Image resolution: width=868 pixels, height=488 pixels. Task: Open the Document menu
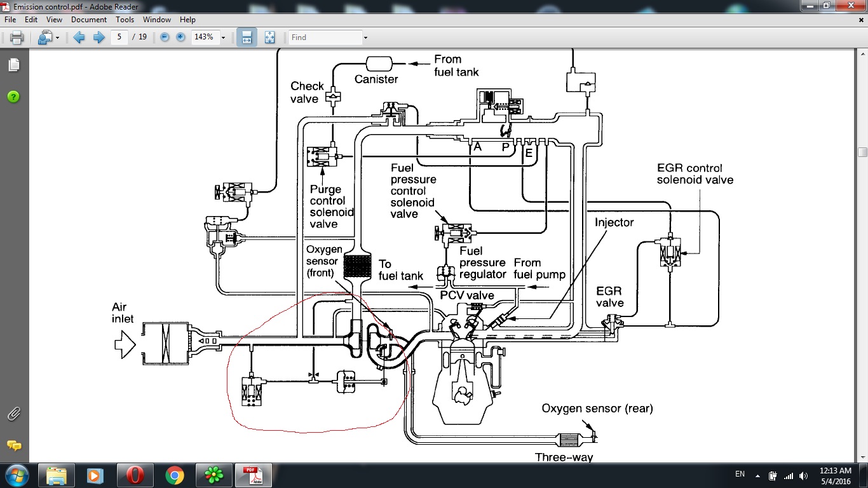pos(89,20)
